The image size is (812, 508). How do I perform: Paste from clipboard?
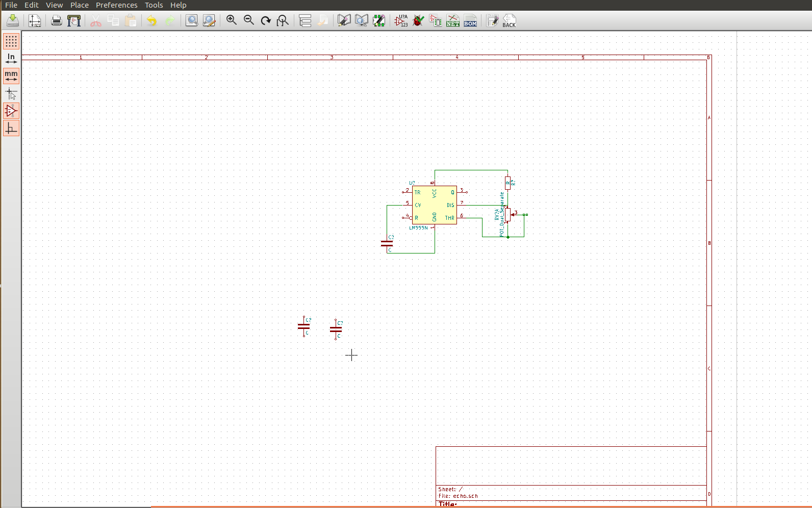(x=131, y=20)
